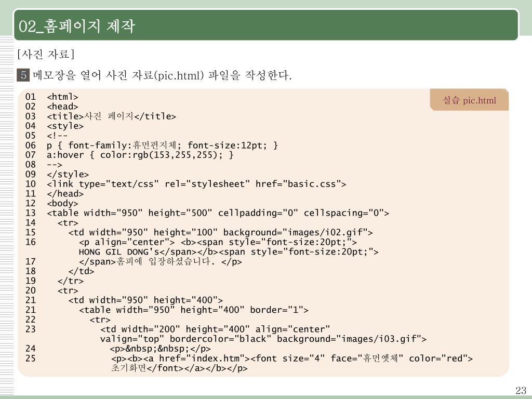Click the "</style>" closing tag line
The height and width of the screenshot is (399, 532).
pyautogui.click(x=68, y=175)
